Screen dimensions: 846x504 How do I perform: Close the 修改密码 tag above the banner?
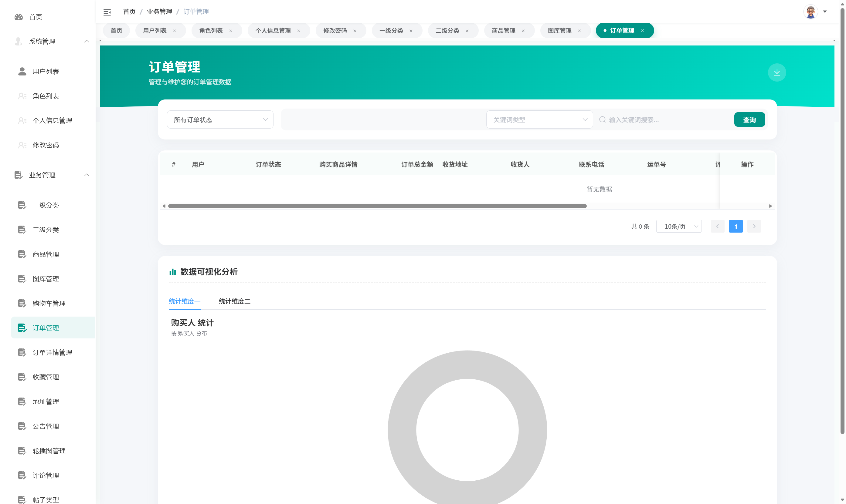pyautogui.click(x=355, y=31)
